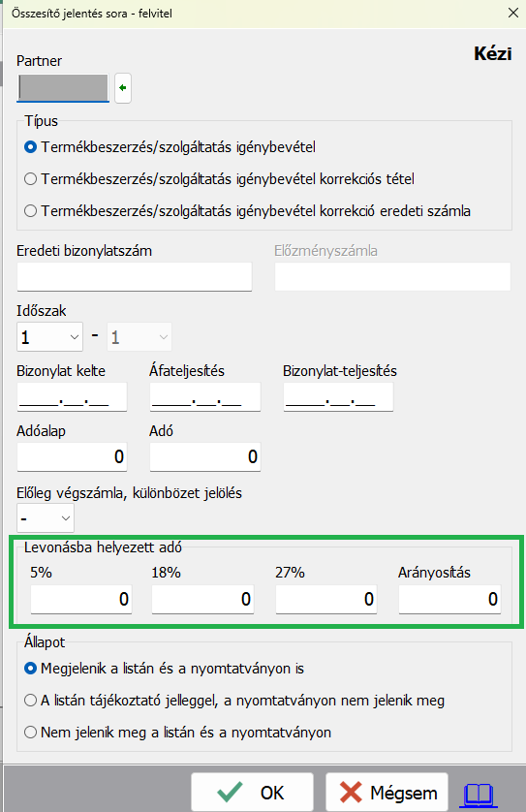Click the Bizonylat kelte date field
The image size is (526, 812).
click(72, 397)
